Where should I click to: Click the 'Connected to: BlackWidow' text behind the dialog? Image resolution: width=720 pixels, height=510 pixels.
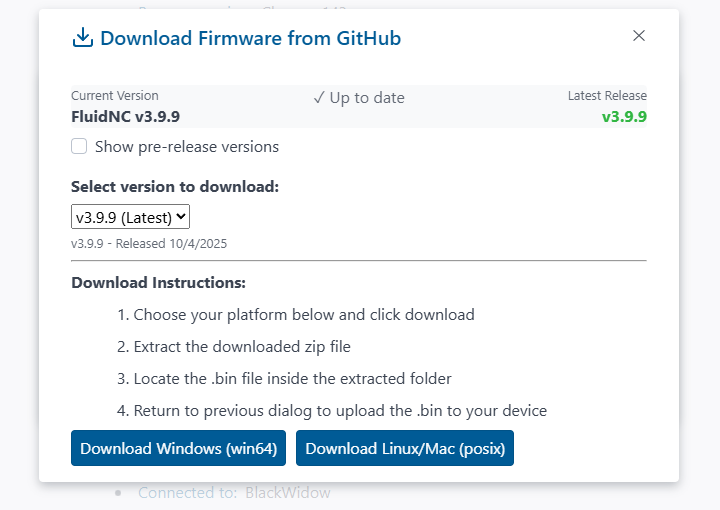coord(234,493)
